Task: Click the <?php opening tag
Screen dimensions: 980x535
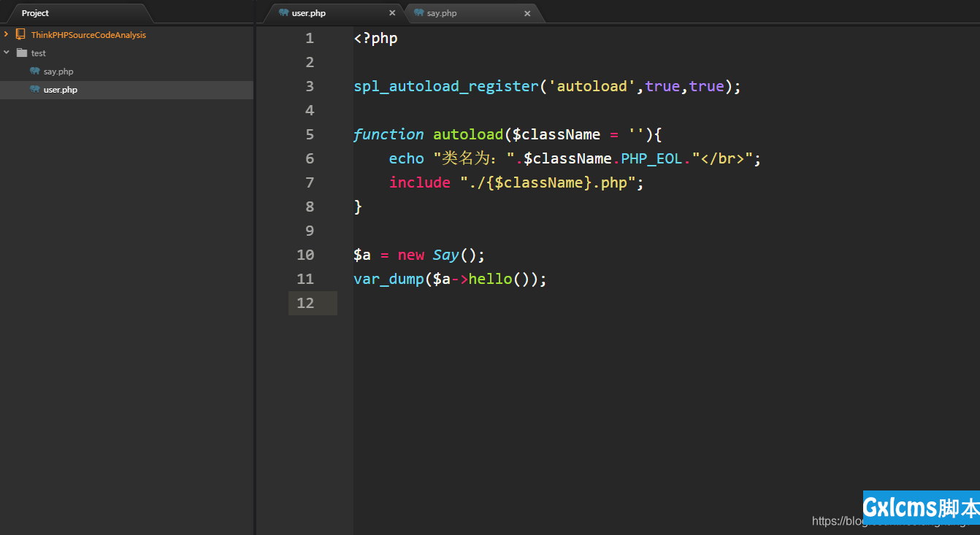Action: coord(375,38)
